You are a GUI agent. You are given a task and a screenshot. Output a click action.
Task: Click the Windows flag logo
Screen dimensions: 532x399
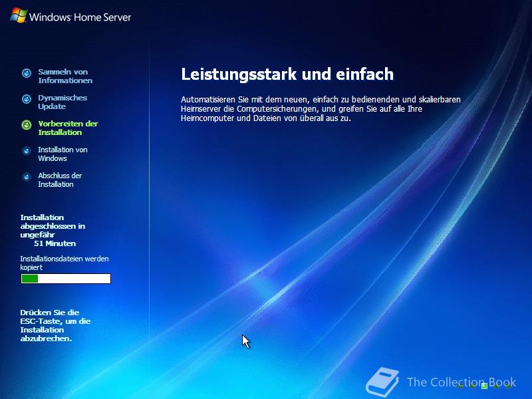coord(19,15)
